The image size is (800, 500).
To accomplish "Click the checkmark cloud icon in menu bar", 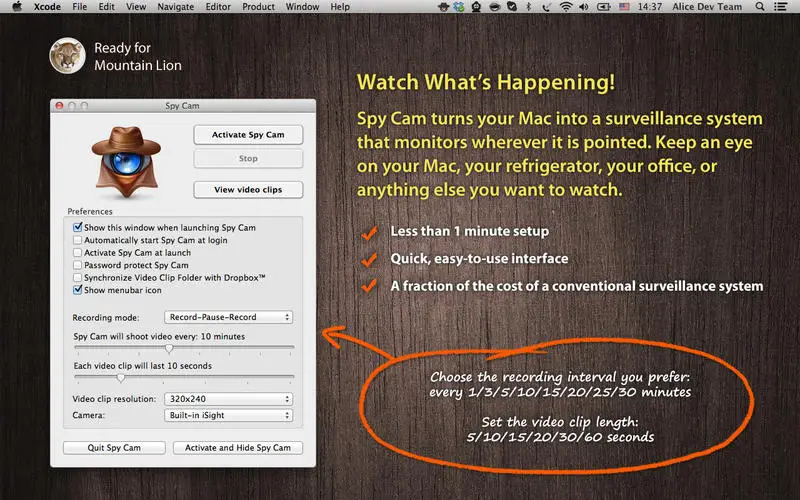I will point(512,7).
